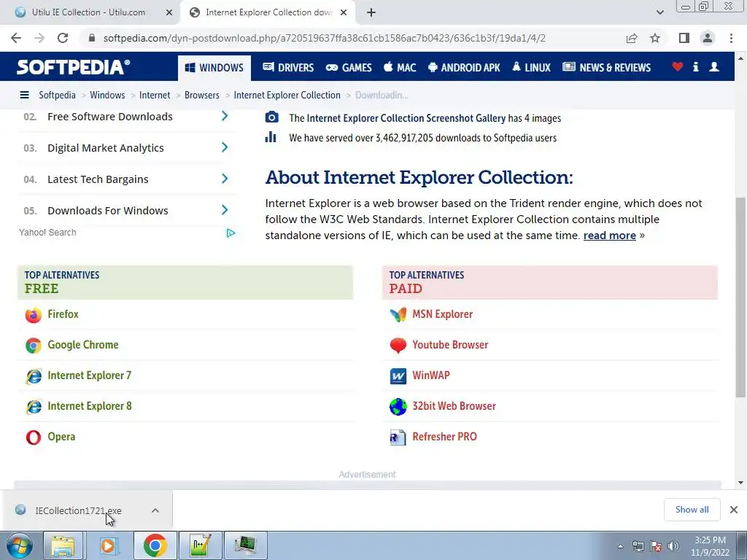Open Windows Start menu

20,545
